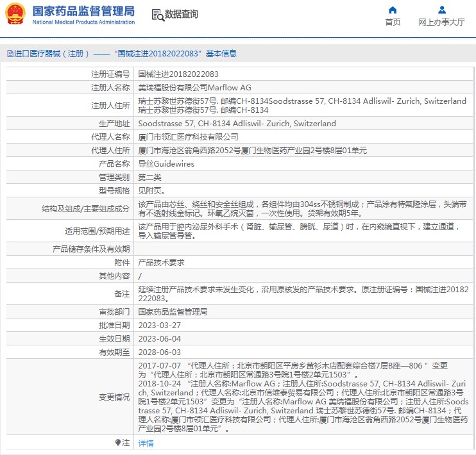Click the 产品储存条件及有效期 row label
Image resolution: width=476 pixels, height=455 pixels.
point(91,249)
